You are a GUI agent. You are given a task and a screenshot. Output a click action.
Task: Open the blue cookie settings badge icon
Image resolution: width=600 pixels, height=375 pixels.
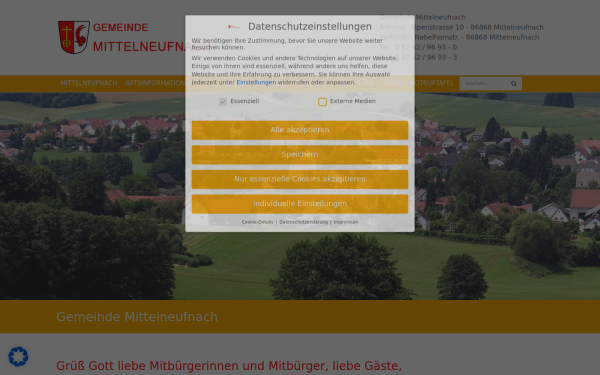click(x=18, y=357)
